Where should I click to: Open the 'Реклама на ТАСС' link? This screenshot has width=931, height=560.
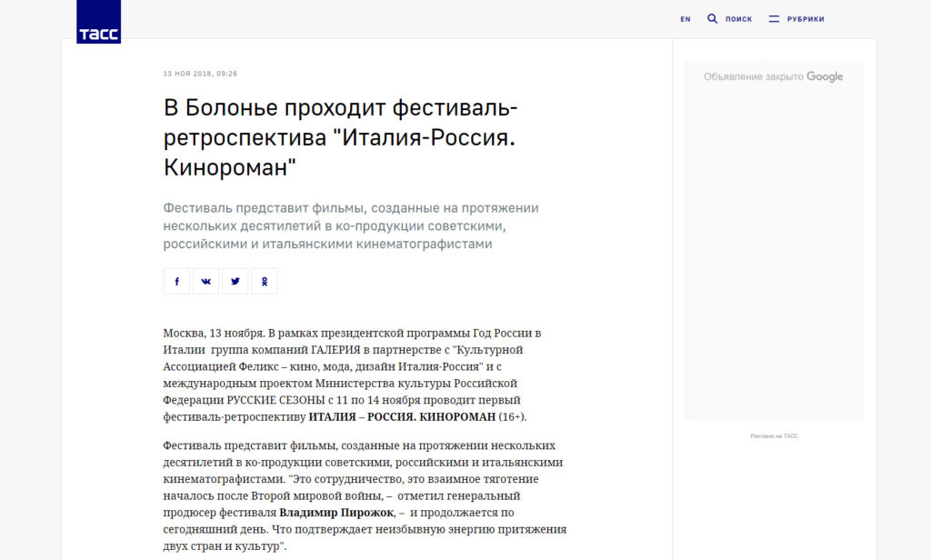(x=774, y=436)
